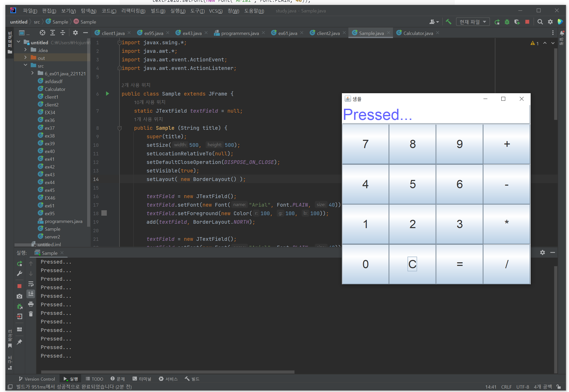The height and width of the screenshot is (392, 569).
Task: Open the Search Everywhere magnifier icon
Action: (540, 22)
